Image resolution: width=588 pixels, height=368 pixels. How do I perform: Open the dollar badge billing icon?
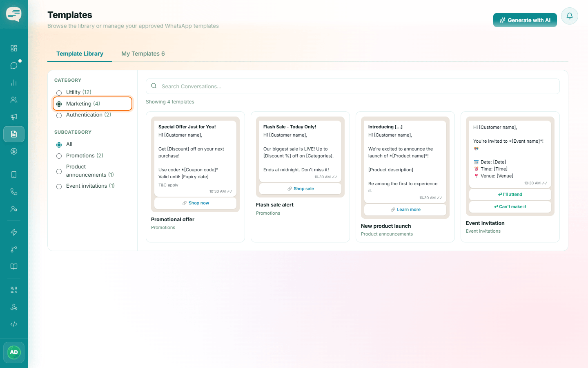[x=14, y=151]
